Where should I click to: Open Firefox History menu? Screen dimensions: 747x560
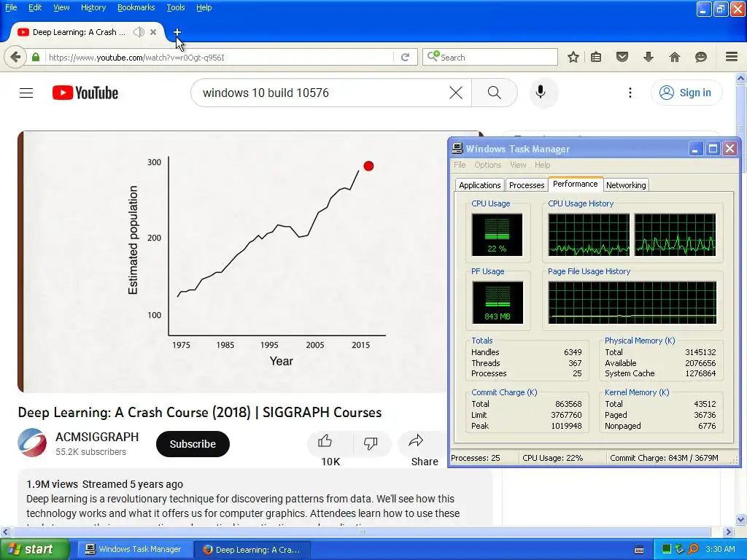(x=93, y=7)
